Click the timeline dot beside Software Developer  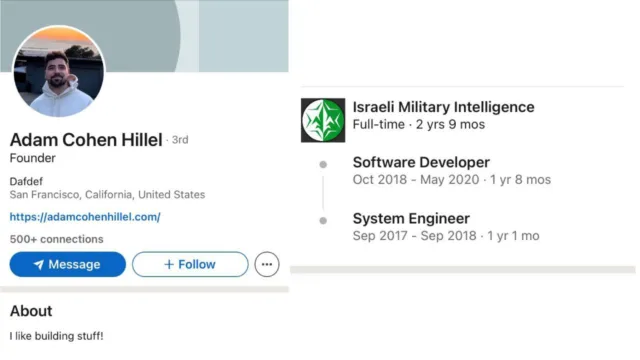323,164
